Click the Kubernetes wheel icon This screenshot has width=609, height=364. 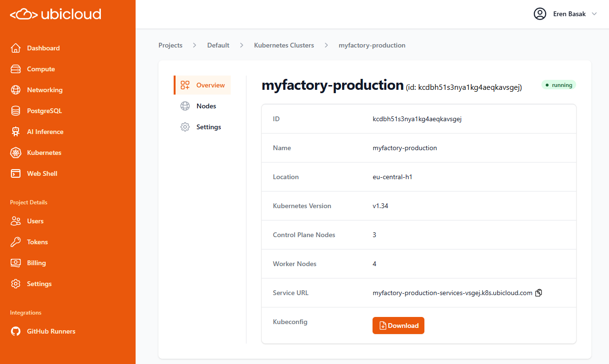16,153
